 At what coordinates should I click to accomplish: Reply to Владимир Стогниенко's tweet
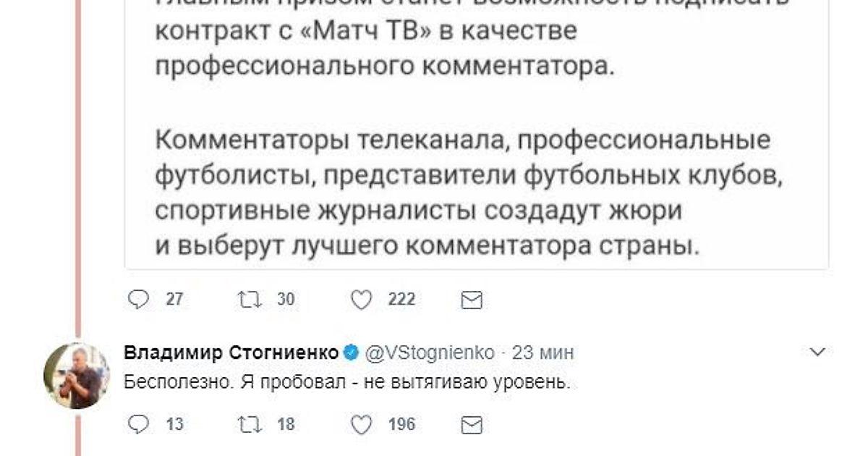click(x=137, y=424)
